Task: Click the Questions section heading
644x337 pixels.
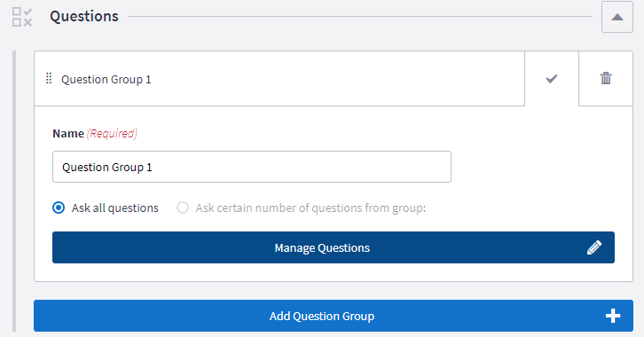Action: 84,17
